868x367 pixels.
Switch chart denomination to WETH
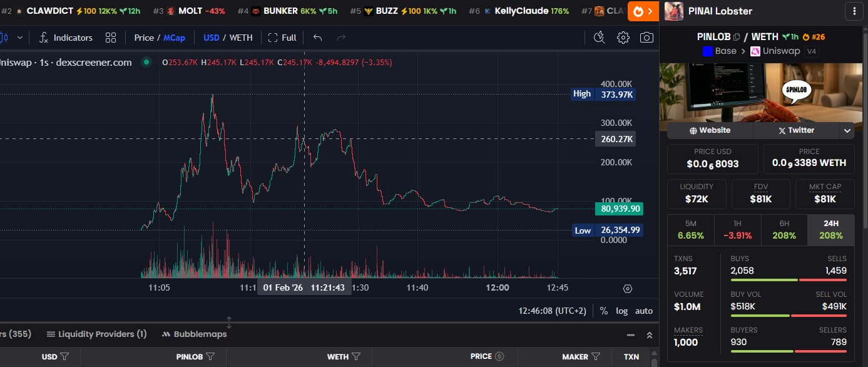[x=241, y=38]
